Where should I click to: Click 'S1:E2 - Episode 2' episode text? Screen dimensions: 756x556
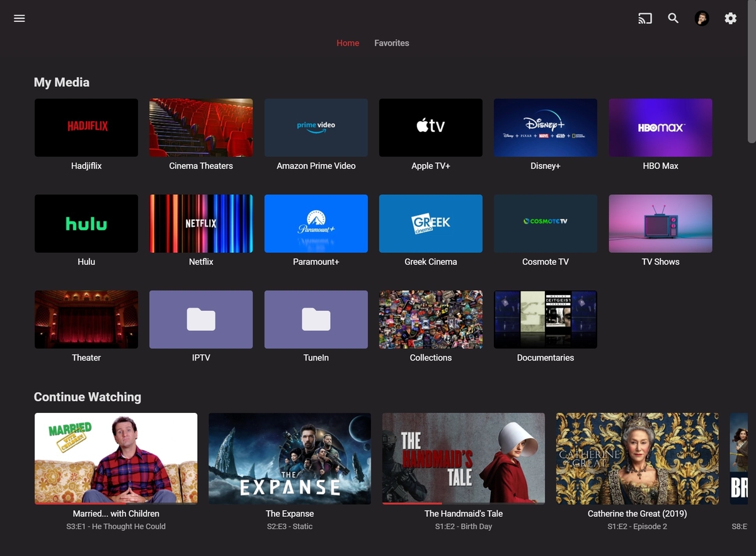coord(638,526)
